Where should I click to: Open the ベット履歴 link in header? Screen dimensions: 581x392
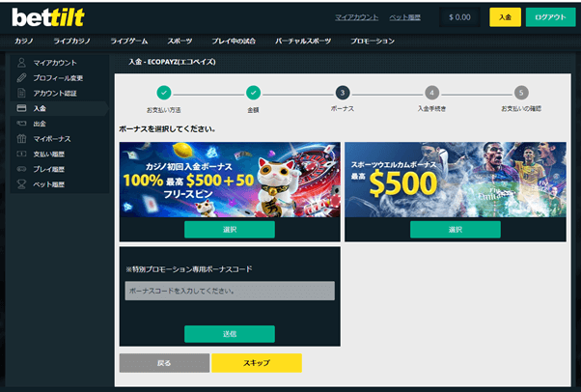(404, 17)
